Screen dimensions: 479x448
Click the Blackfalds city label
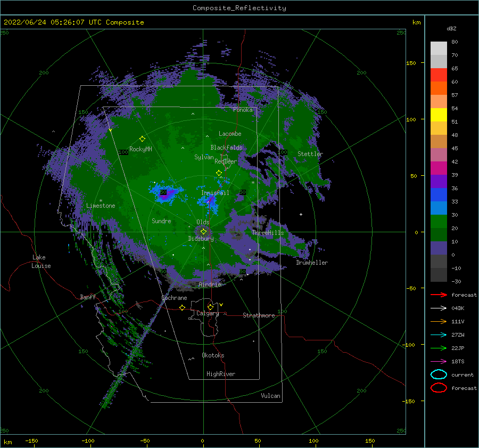226,148
